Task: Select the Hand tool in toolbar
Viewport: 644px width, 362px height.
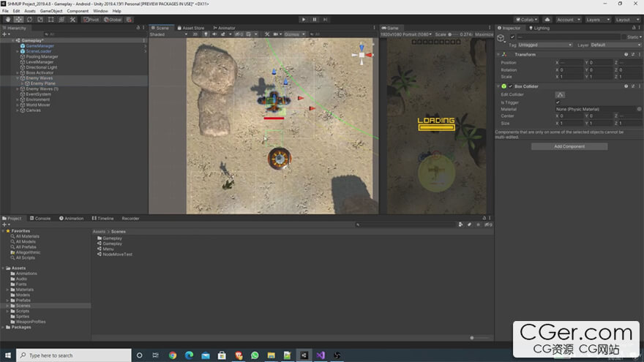Action: point(8,19)
